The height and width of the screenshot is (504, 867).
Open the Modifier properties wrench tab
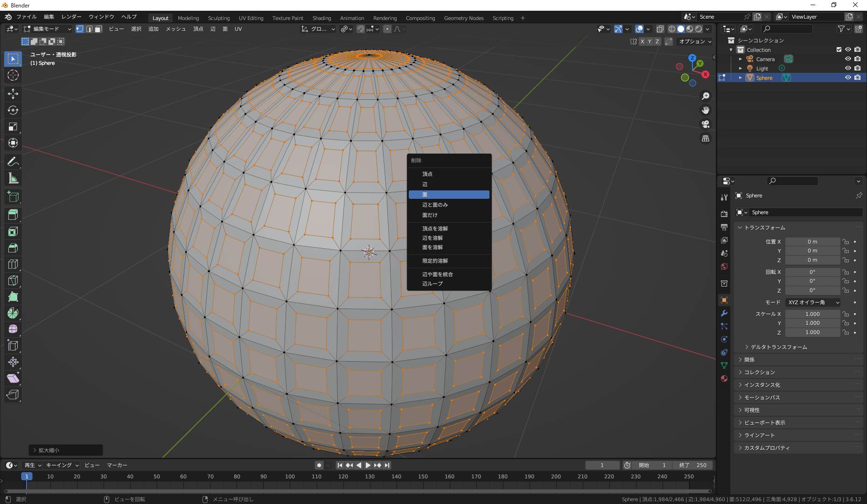point(724,313)
